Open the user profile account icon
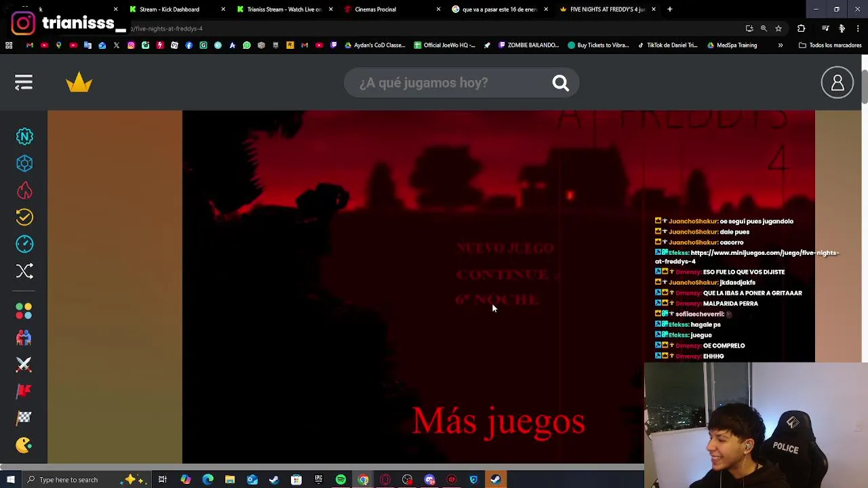The width and height of the screenshot is (868, 488). point(837,83)
